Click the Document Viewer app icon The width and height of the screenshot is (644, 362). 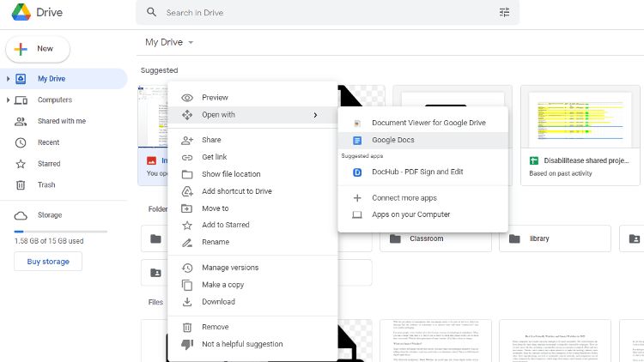357,124
